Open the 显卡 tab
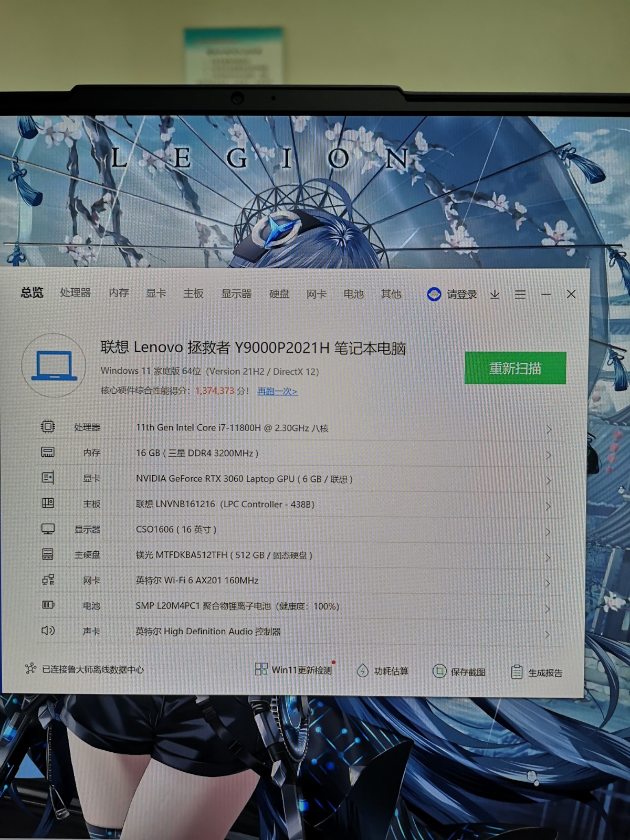The height and width of the screenshot is (840, 630). pyautogui.click(x=156, y=293)
